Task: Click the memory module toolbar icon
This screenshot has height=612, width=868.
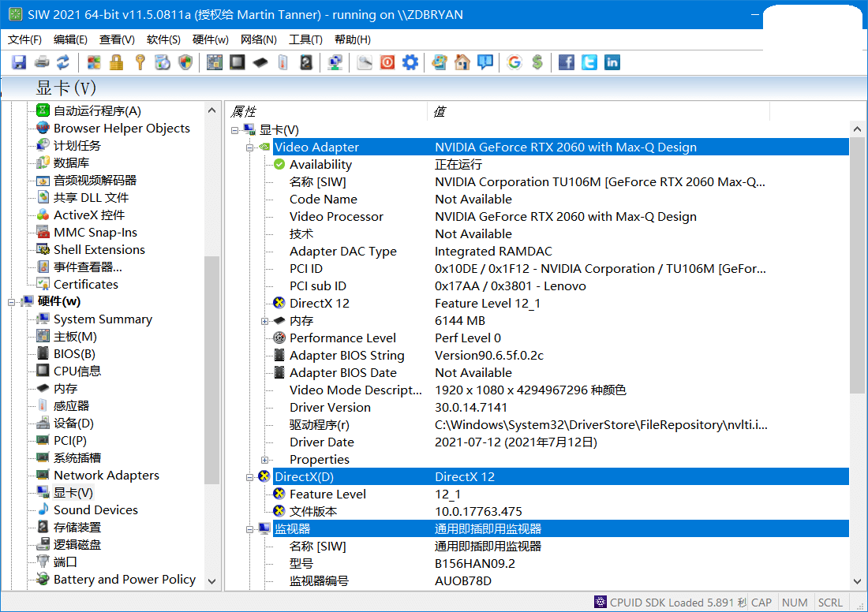Action: [260, 62]
